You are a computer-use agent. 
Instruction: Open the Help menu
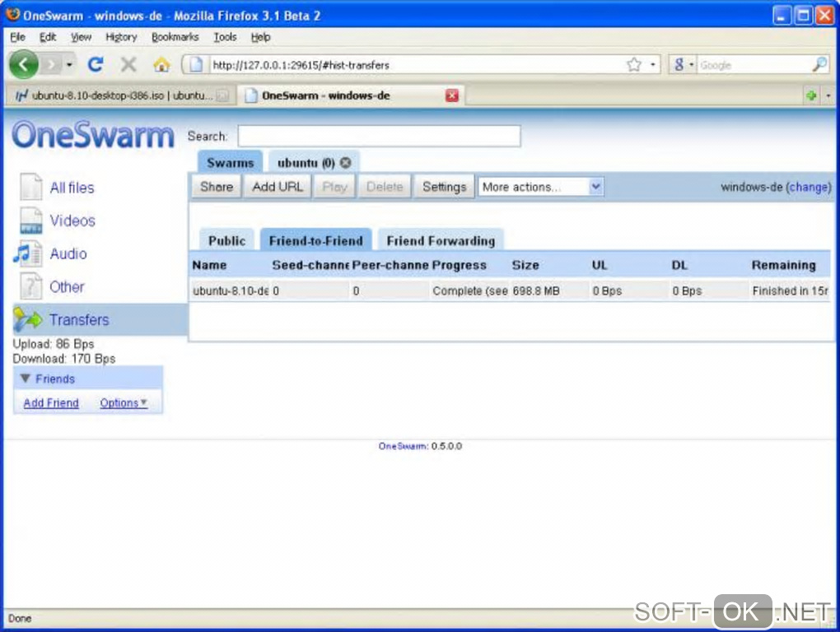[x=261, y=37]
